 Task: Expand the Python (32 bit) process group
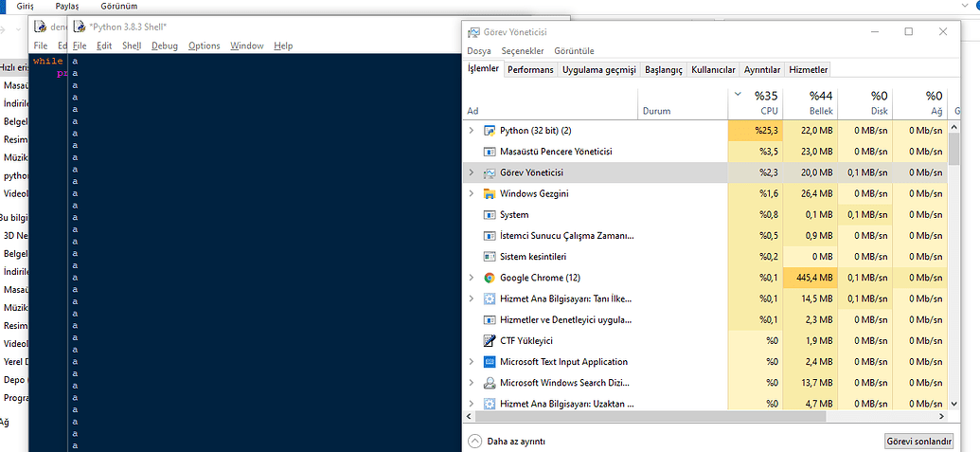[472, 131]
